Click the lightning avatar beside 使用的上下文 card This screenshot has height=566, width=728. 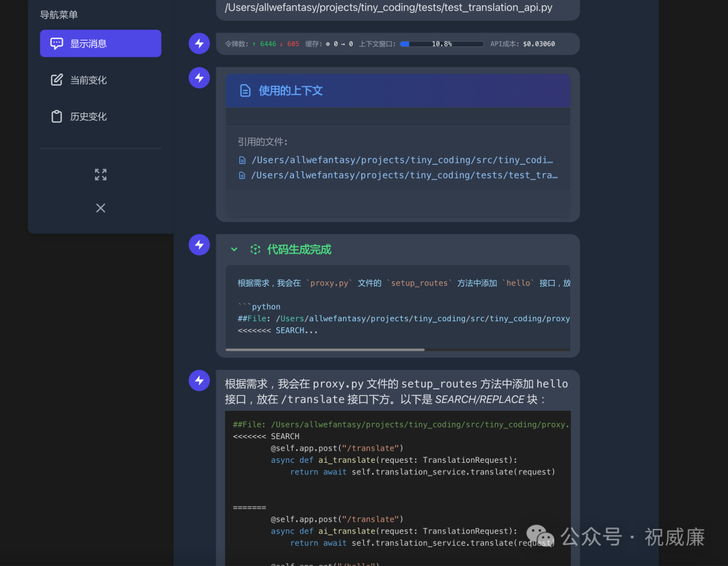pos(199,78)
